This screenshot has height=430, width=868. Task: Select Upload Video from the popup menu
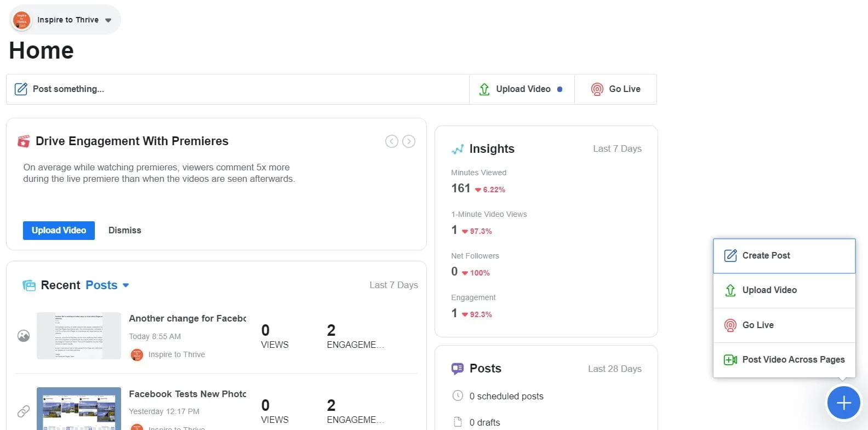click(784, 290)
